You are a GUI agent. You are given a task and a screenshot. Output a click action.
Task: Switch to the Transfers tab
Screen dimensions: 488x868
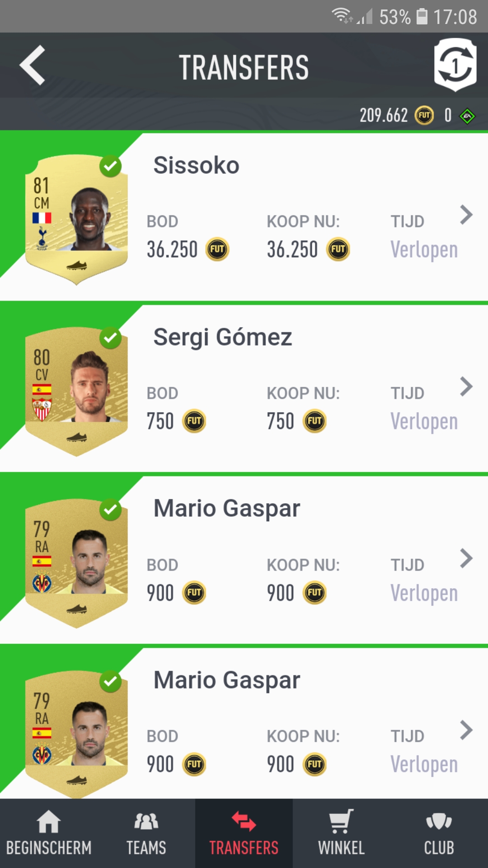(244, 833)
